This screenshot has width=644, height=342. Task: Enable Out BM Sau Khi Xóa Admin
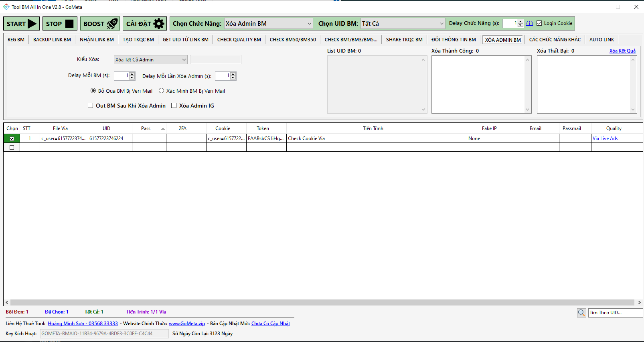[x=91, y=106]
